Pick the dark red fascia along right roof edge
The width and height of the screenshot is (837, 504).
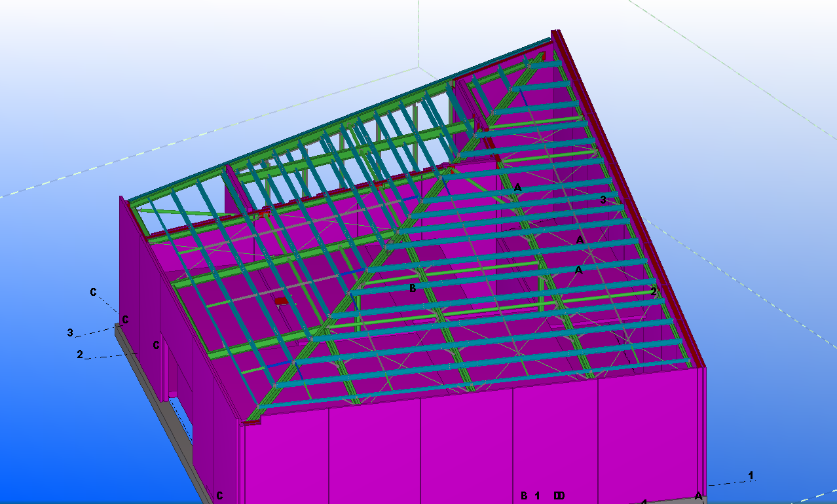pos(629,196)
